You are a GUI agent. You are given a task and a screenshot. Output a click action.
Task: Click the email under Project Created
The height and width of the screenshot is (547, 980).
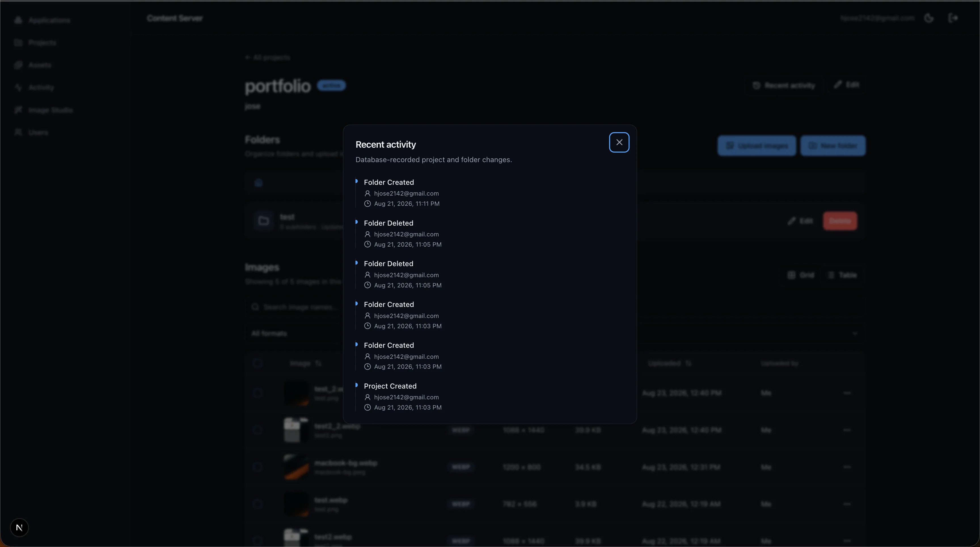(406, 397)
